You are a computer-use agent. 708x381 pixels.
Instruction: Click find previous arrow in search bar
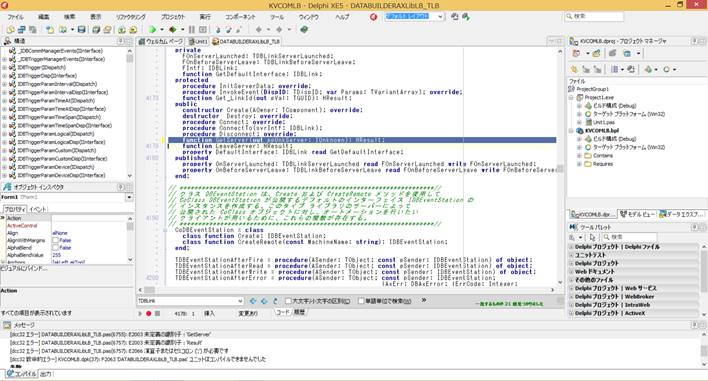pos(253,301)
